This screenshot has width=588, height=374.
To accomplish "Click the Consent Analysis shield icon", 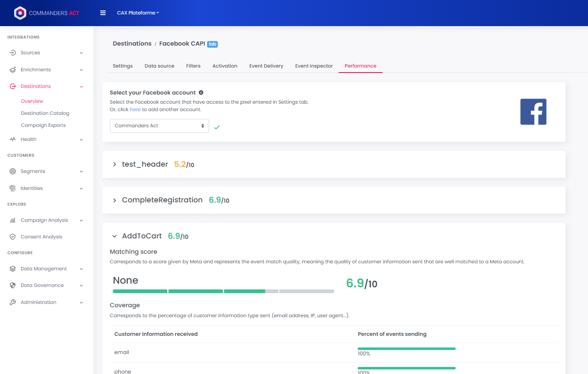I will point(12,237).
